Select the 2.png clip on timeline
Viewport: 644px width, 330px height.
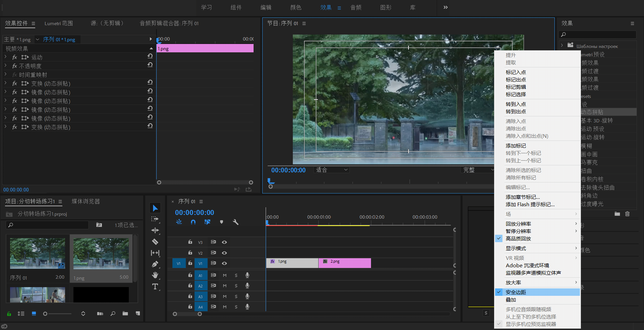pos(345,263)
